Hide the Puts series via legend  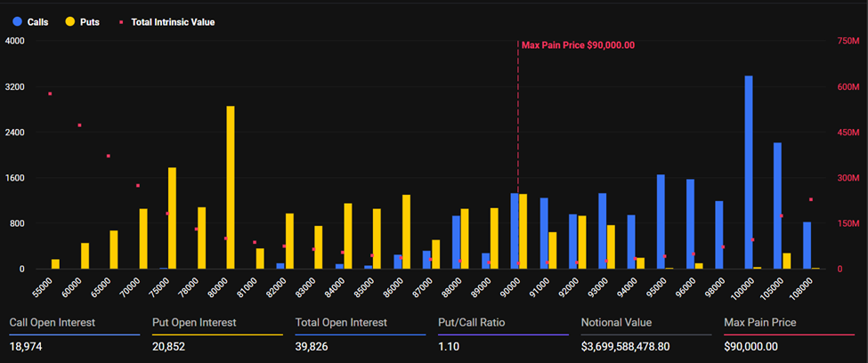[x=82, y=20]
